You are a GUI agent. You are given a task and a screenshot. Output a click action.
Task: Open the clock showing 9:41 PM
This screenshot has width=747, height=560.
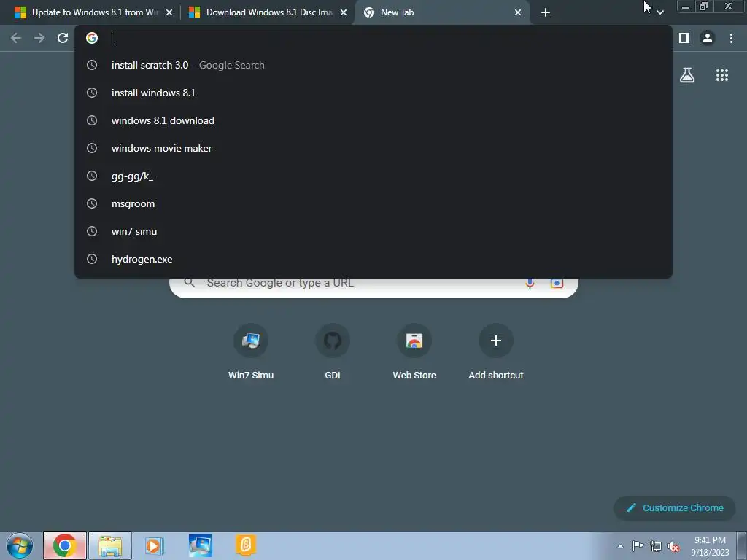coord(710,546)
